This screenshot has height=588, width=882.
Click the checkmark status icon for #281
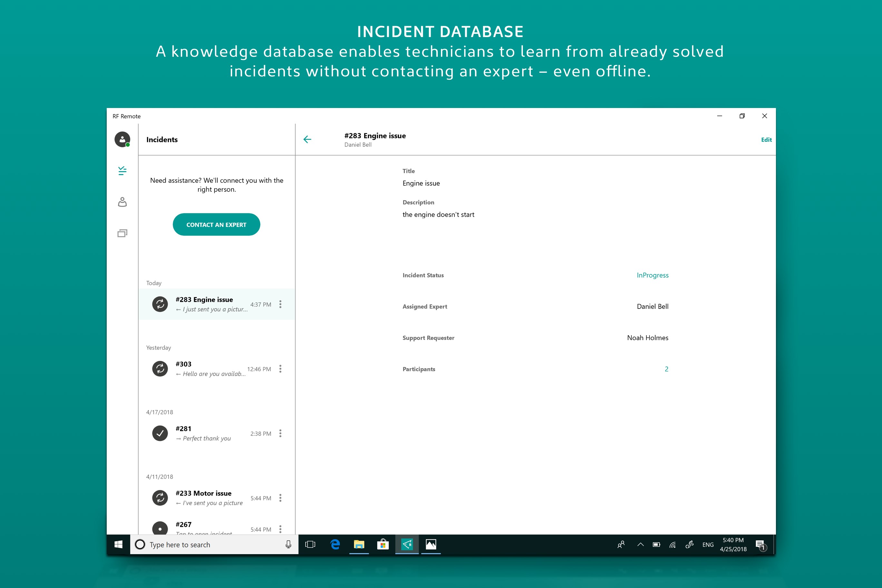pos(160,433)
